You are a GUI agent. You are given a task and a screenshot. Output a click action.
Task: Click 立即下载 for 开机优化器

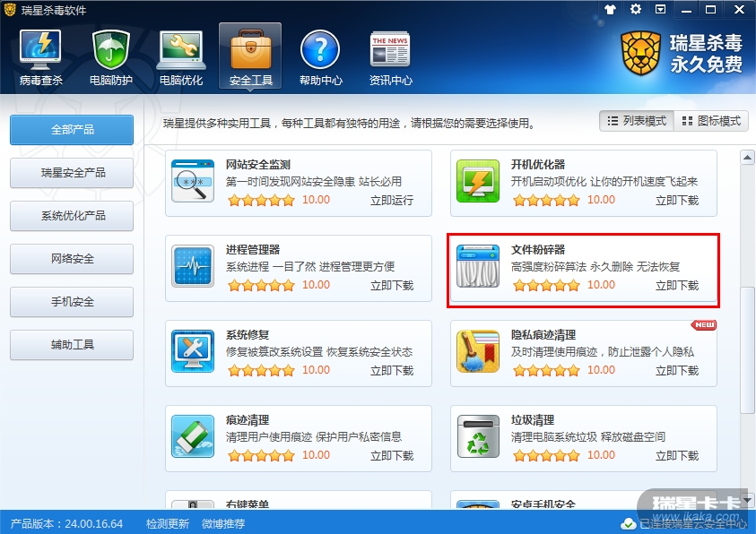[x=677, y=201]
